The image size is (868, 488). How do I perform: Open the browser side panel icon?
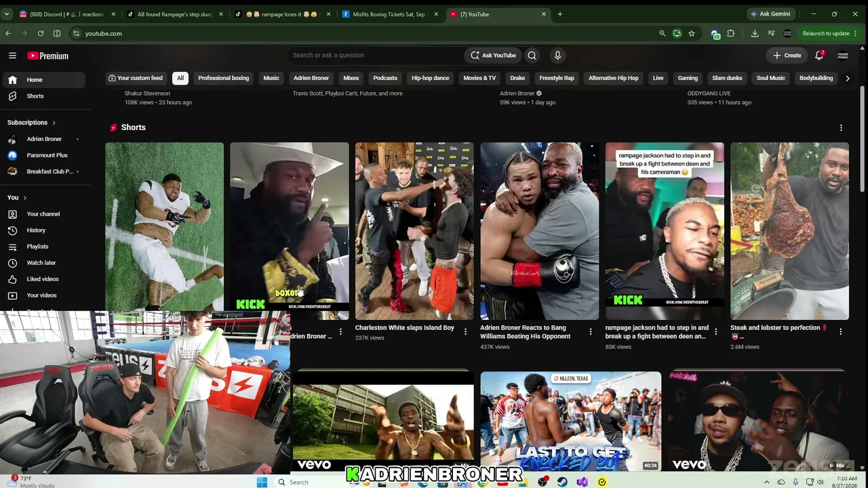(57, 33)
